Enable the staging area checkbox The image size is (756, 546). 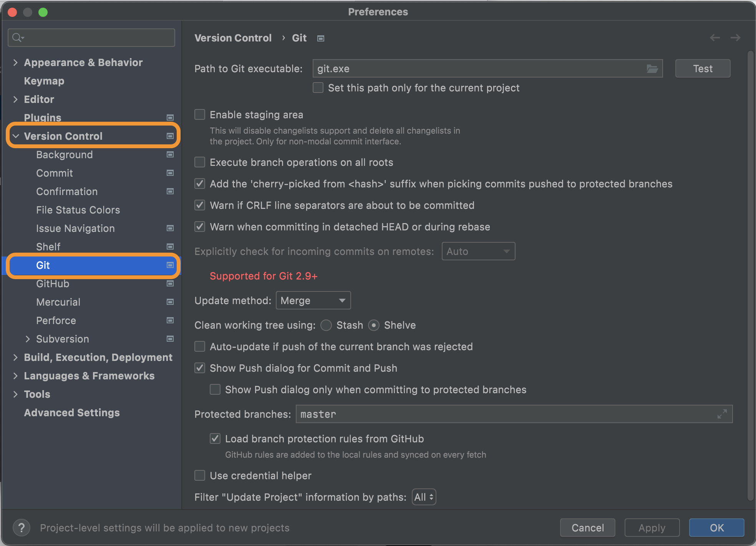point(200,115)
